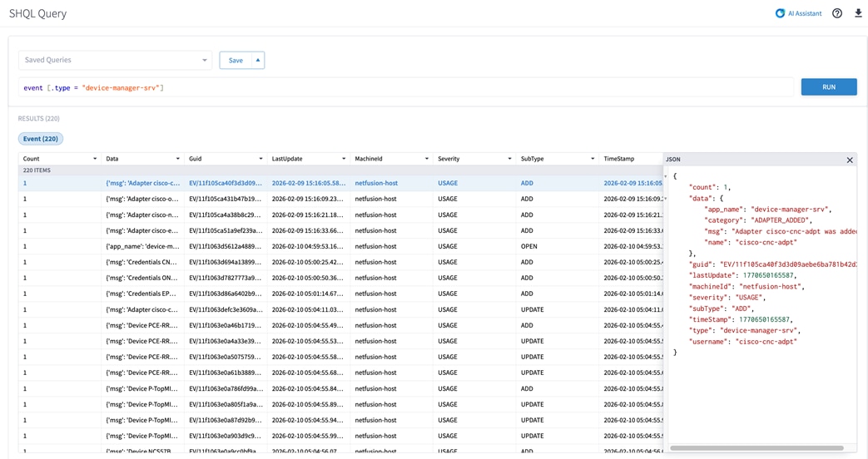The height and width of the screenshot is (459, 868).
Task: Collapse the "data" object in JSON
Action: click(x=666, y=199)
